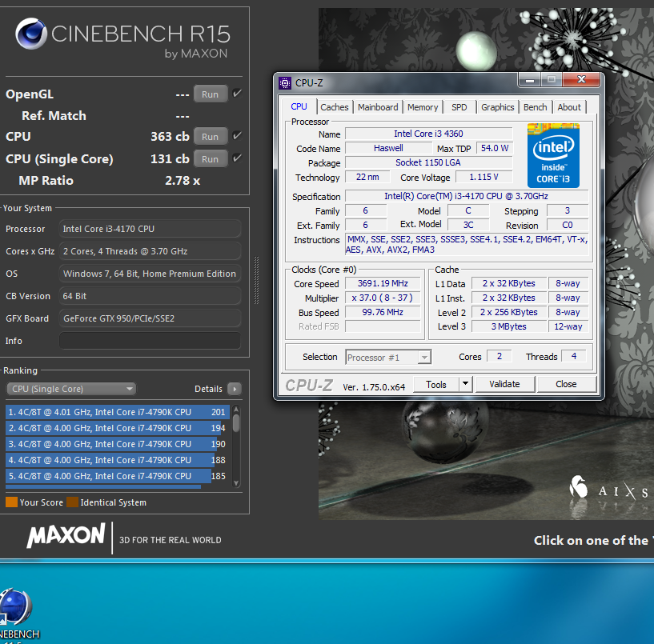Click the CB Version field 64 Bit

(x=150, y=296)
